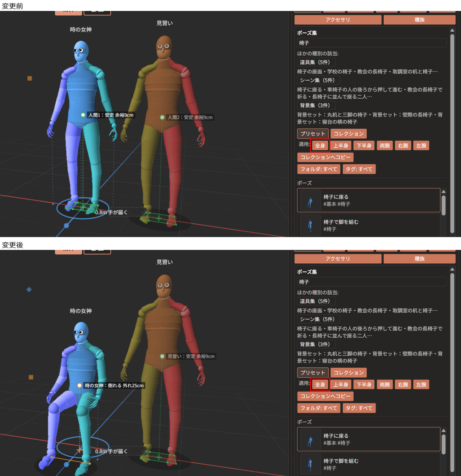Click ポーズ集 search field 椅子 in 変更後
The width and height of the screenshot is (461, 476).
pos(372,282)
